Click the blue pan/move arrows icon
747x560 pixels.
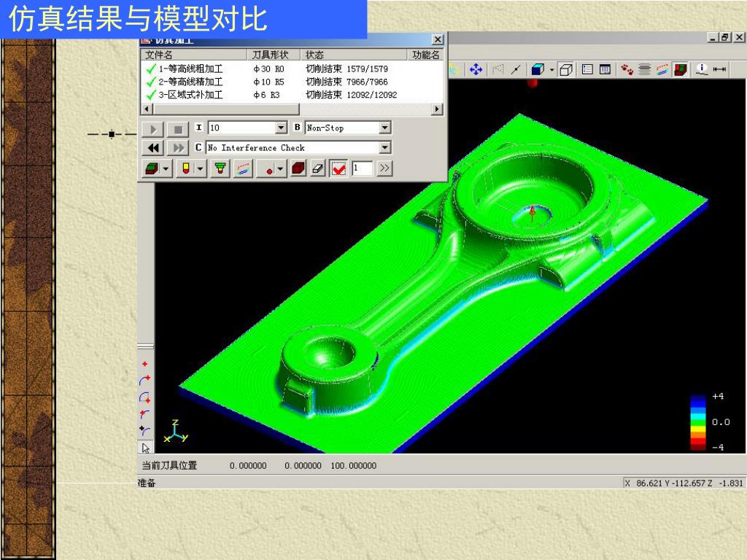(476, 69)
